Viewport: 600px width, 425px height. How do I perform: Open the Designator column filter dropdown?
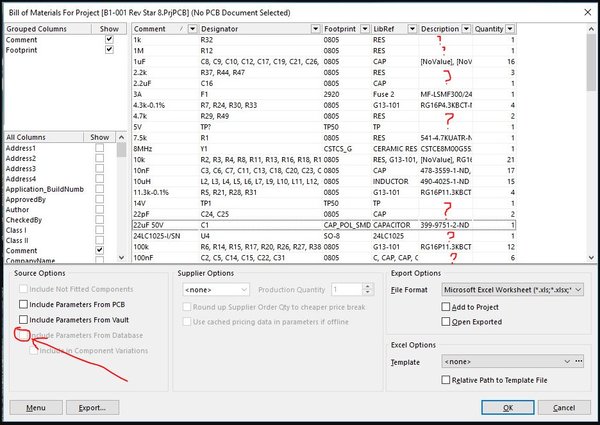[x=315, y=29]
